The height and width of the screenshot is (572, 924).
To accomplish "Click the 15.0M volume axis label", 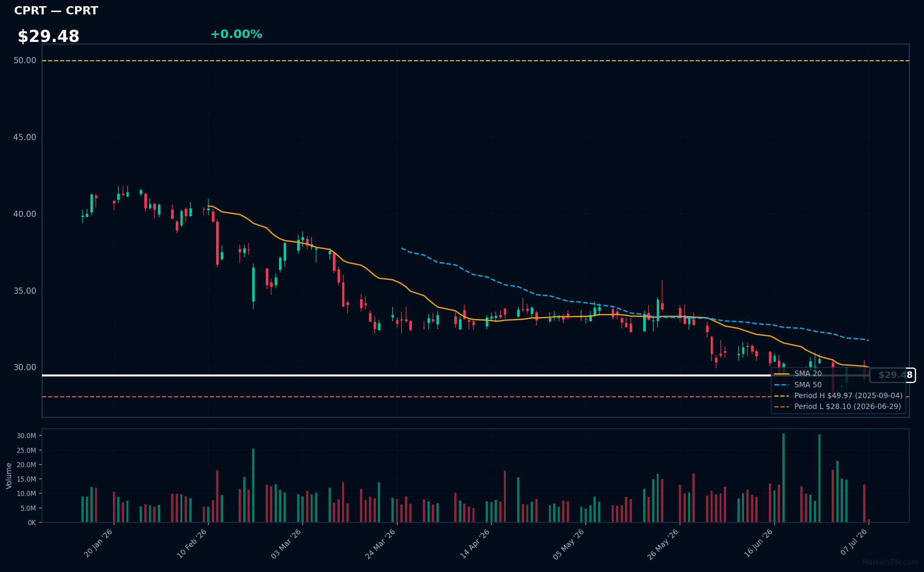I will [26, 479].
